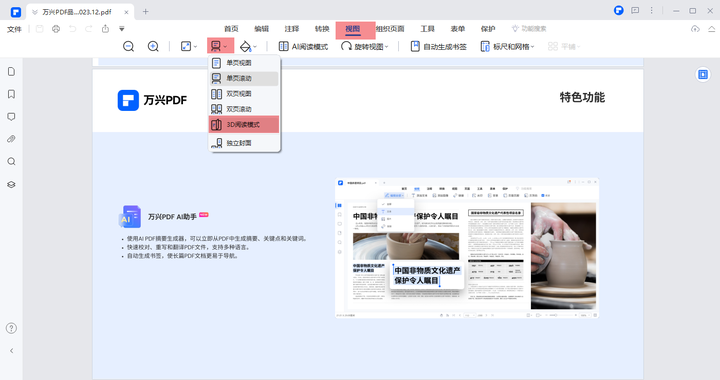This screenshot has width=720, height=380.
Task: Switch to the 编辑 edit tab
Action: coord(262,29)
